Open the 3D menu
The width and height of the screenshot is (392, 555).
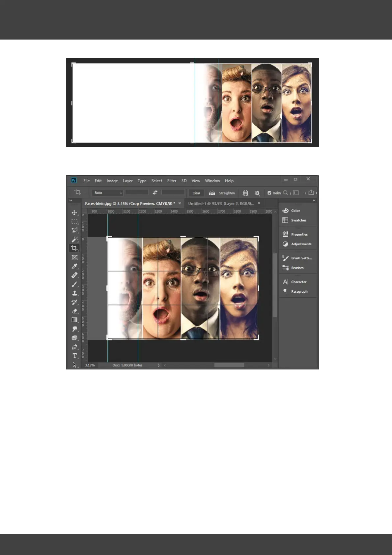(x=184, y=181)
